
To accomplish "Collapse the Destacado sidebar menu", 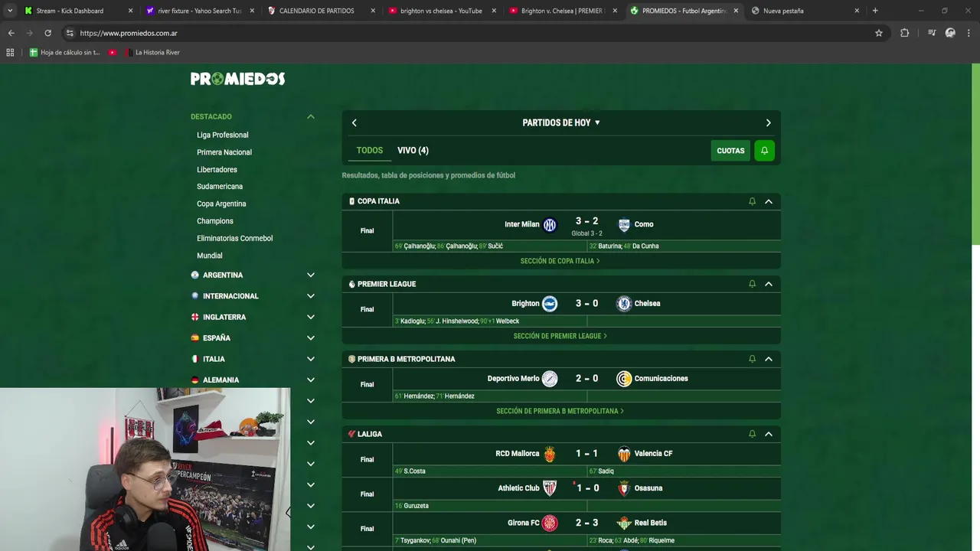I will (x=310, y=116).
